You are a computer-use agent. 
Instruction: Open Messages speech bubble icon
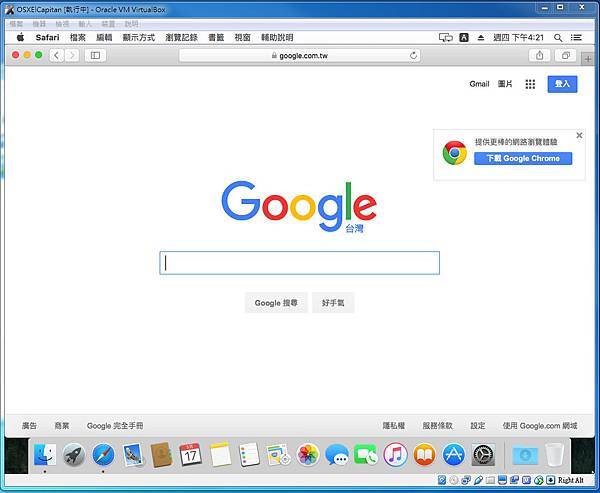point(337,455)
